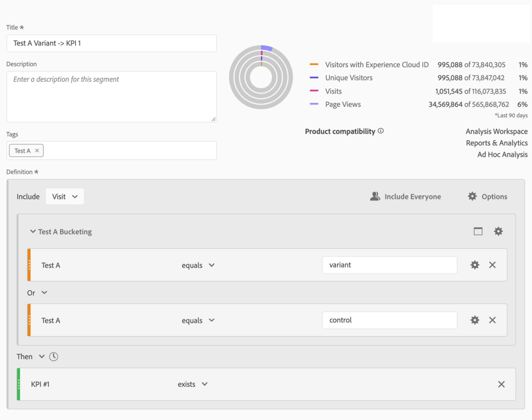Remove the KPI #1 rule
532x420 pixels.
(501, 384)
